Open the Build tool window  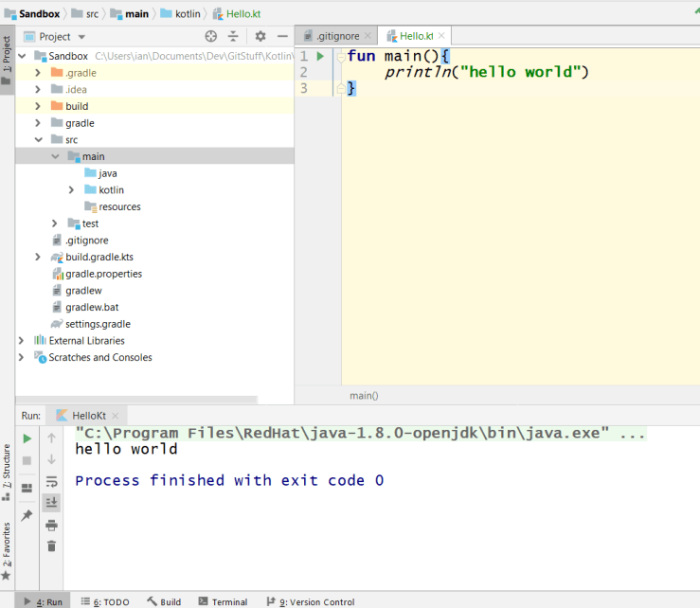(x=164, y=601)
